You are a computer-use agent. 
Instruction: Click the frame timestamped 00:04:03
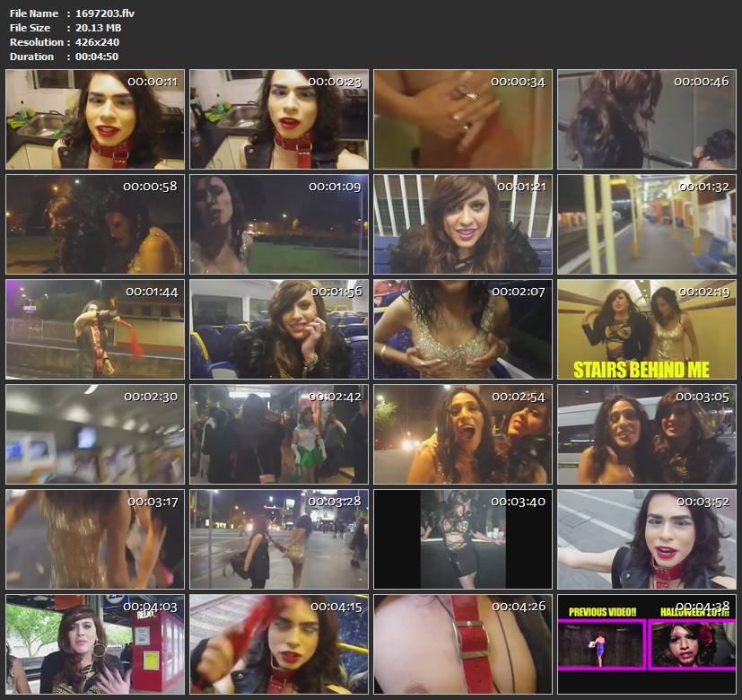[94, 643]
